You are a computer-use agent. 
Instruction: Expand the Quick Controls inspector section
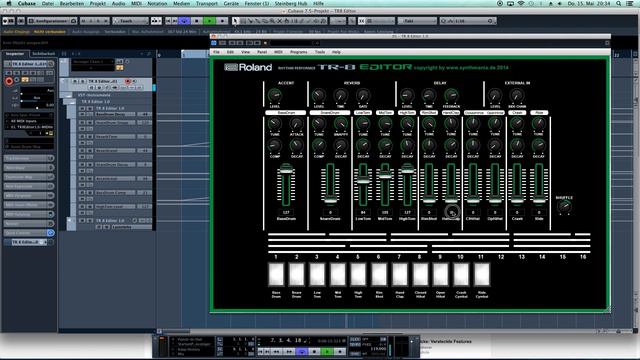coord(26,233)
